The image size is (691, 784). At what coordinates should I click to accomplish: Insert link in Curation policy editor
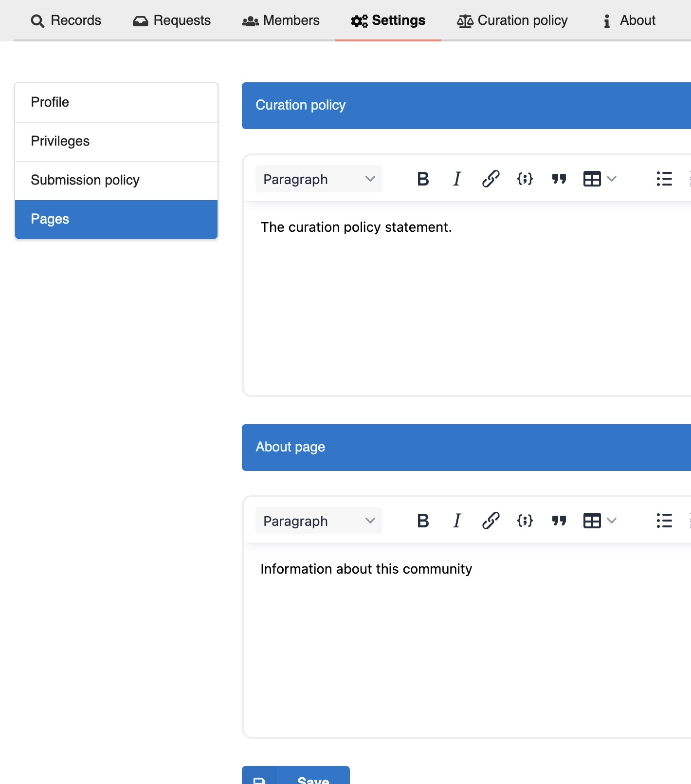(x=491, y=179)
